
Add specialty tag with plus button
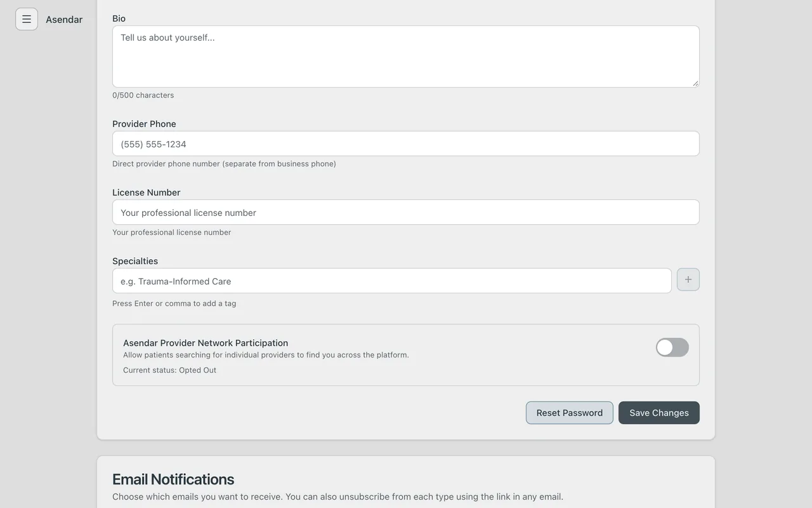688,279
